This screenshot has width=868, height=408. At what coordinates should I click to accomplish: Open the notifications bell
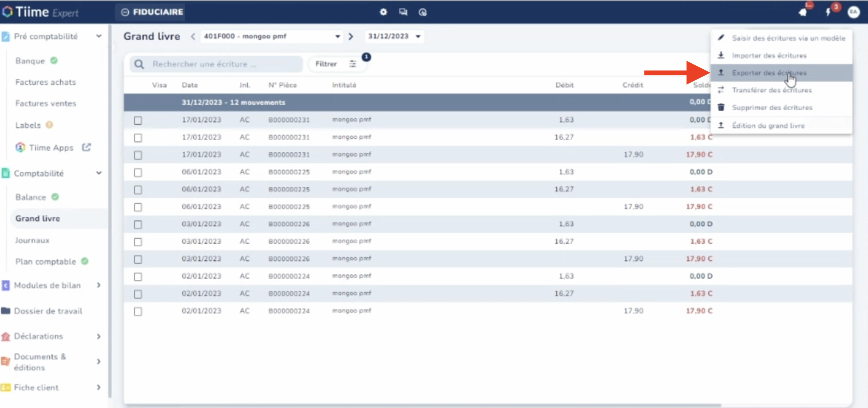point(802,12)
